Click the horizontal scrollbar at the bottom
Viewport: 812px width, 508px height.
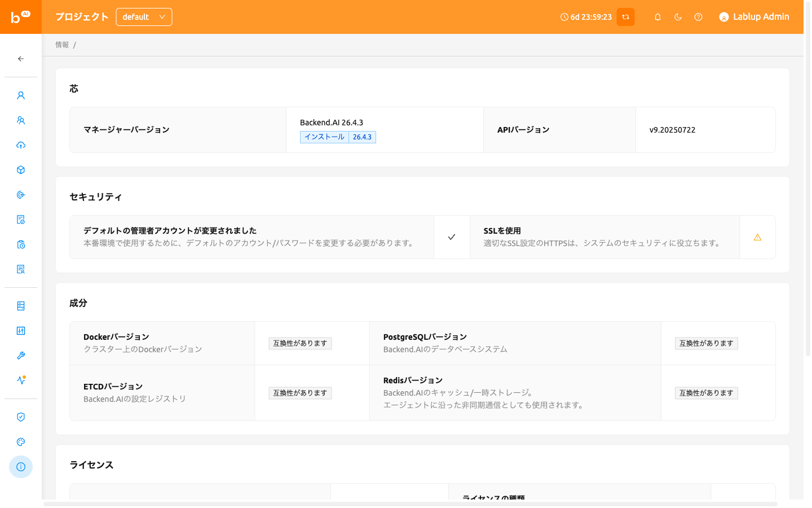tap(410, 504)
